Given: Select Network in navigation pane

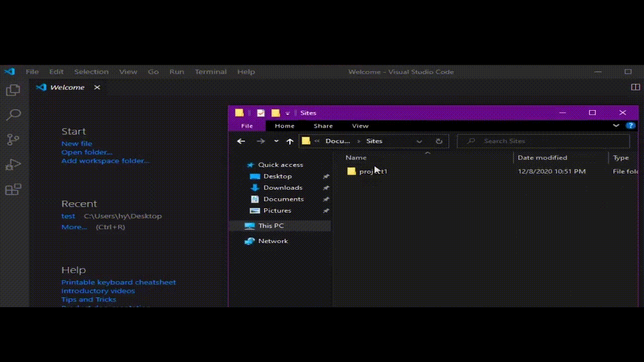Looking at the screenshot, I should [x=273, y=241].
